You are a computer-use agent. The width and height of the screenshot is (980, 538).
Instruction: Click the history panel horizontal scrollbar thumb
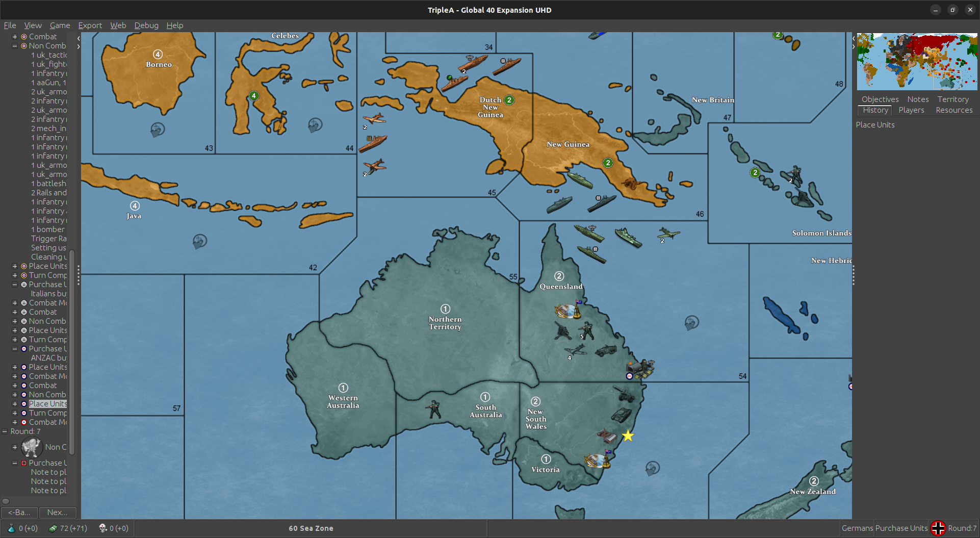tap(6, 501)
